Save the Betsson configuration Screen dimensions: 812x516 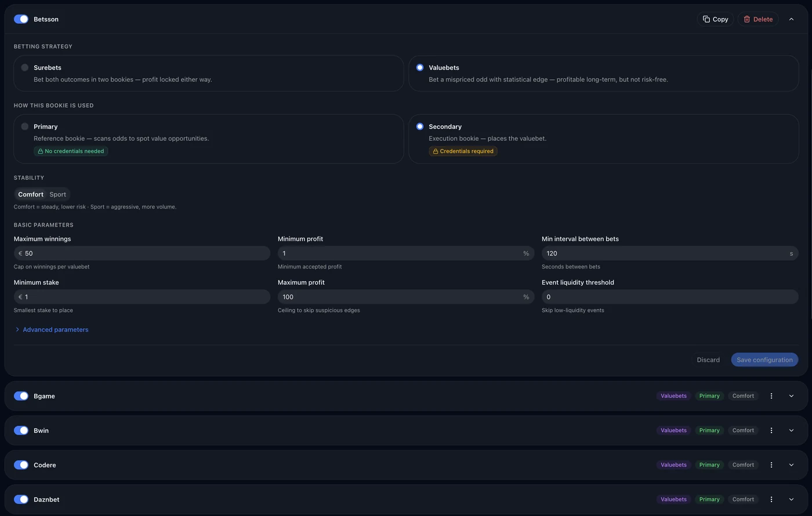(x=764, y=359)
